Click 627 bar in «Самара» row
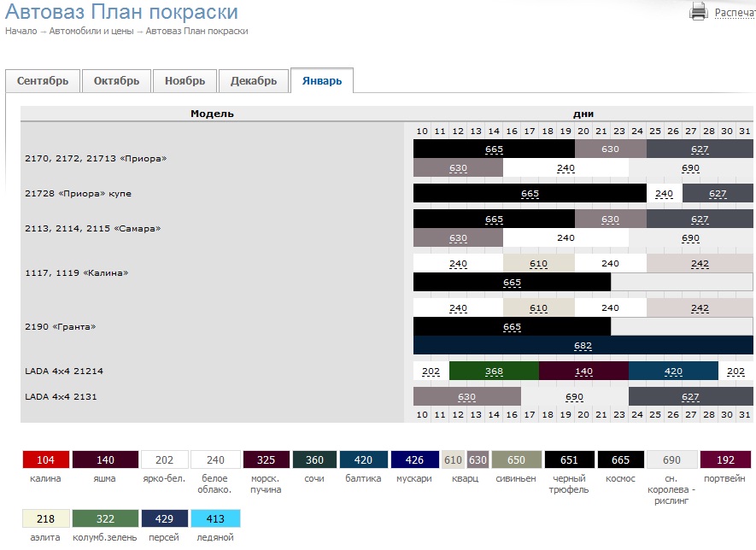 pos(700,219)
